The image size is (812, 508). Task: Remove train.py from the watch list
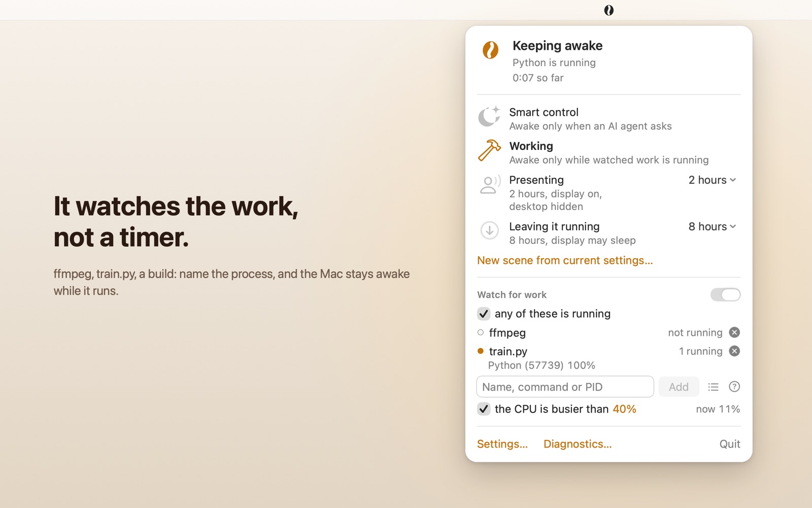[x=734, y=351]
